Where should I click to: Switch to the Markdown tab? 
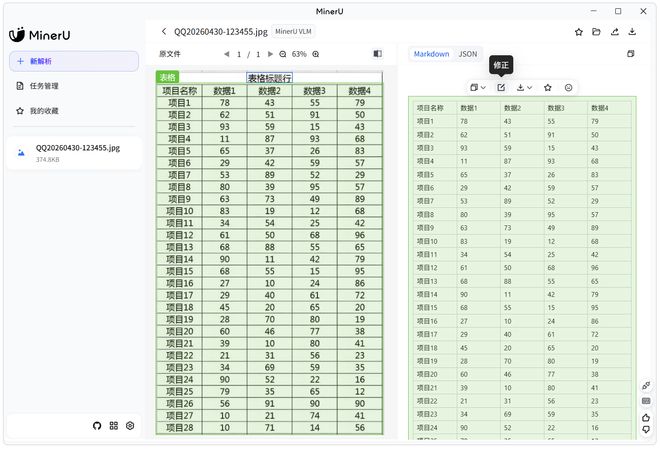431,54
